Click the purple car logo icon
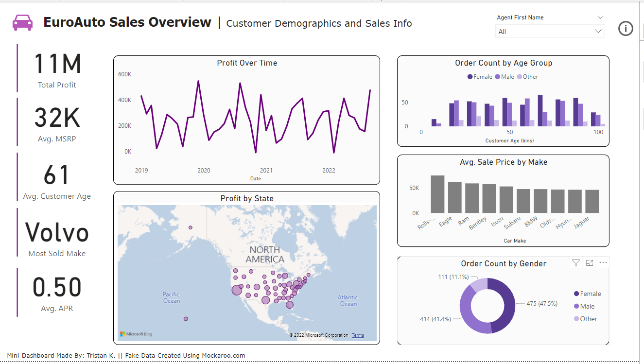644x364 pixels. (x=22, y=22)
